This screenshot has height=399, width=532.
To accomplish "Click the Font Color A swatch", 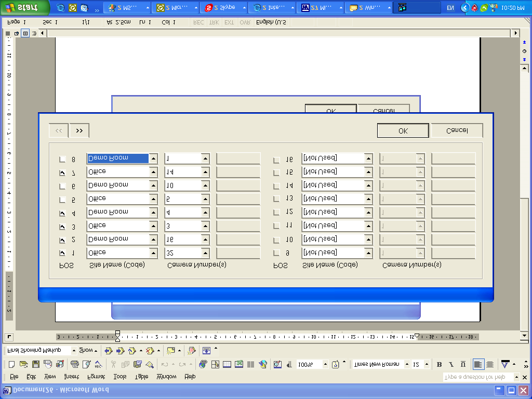I will (x=505, y=364).
